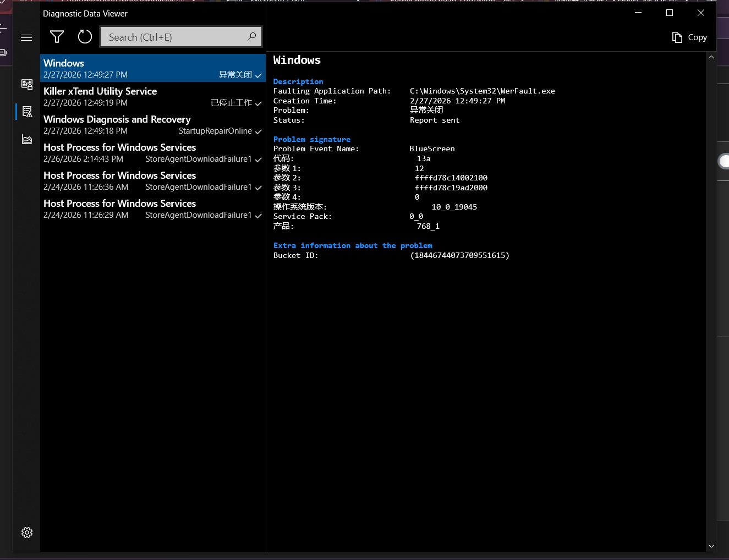Refresh the diagnostic event list
This screenshot has height=560, width=729.
[x=85, y=37]
